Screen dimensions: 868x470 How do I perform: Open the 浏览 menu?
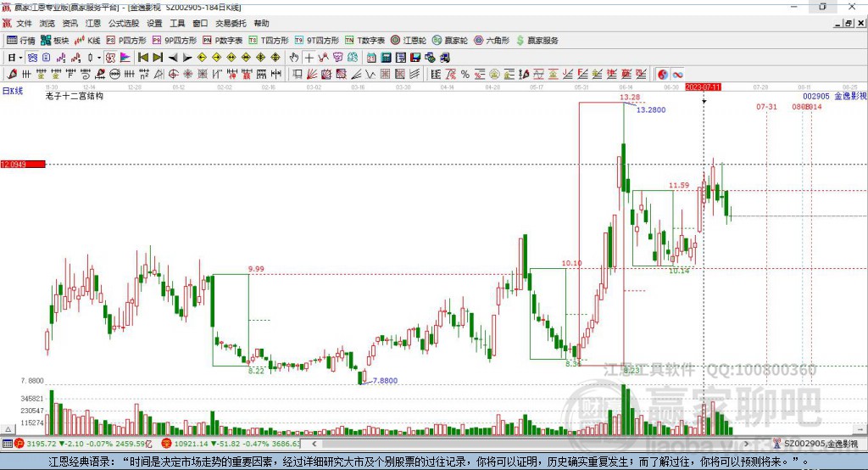(47, 23)
